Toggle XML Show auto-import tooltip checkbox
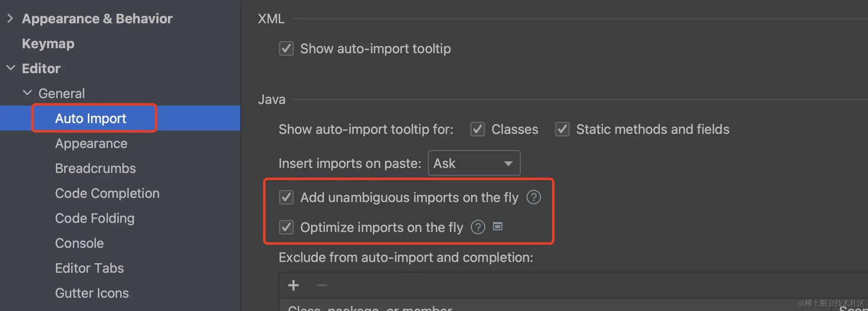 [286, 49]
